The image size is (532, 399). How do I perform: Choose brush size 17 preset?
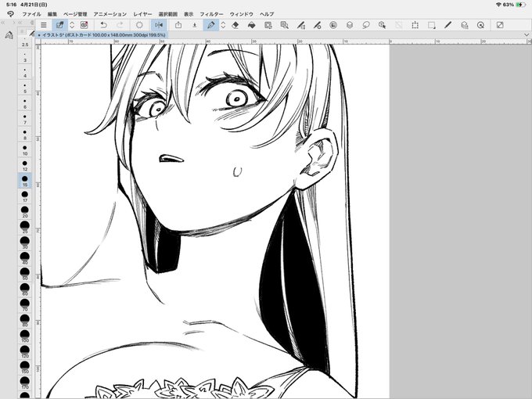(25, 196)
